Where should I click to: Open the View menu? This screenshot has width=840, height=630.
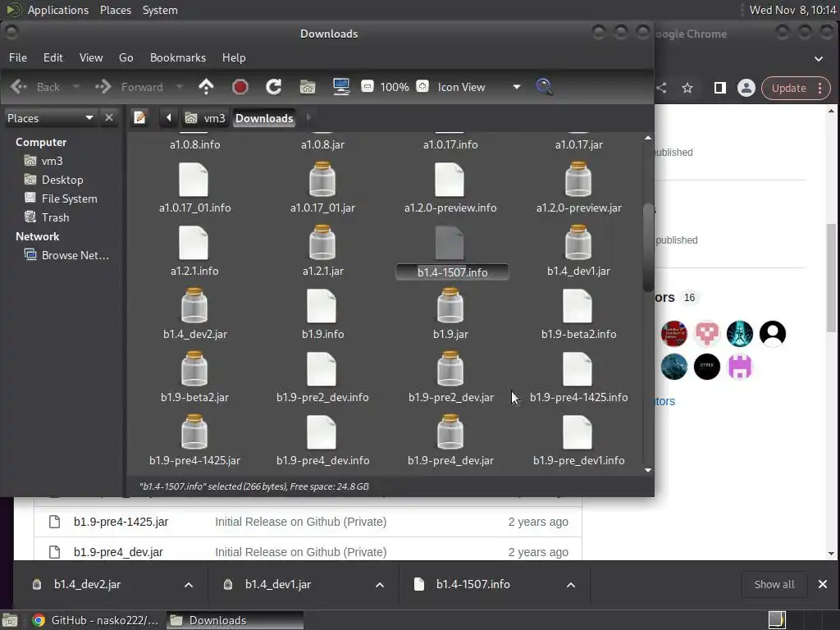[91, 57]
